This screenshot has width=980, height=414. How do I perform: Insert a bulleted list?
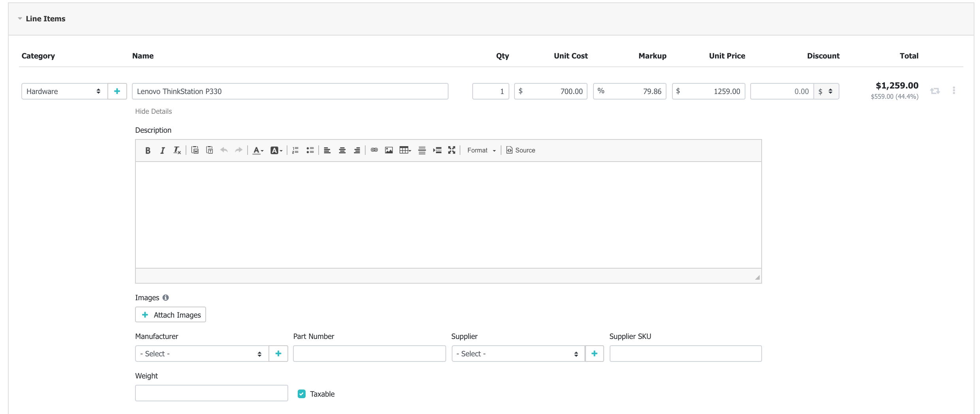310,150
